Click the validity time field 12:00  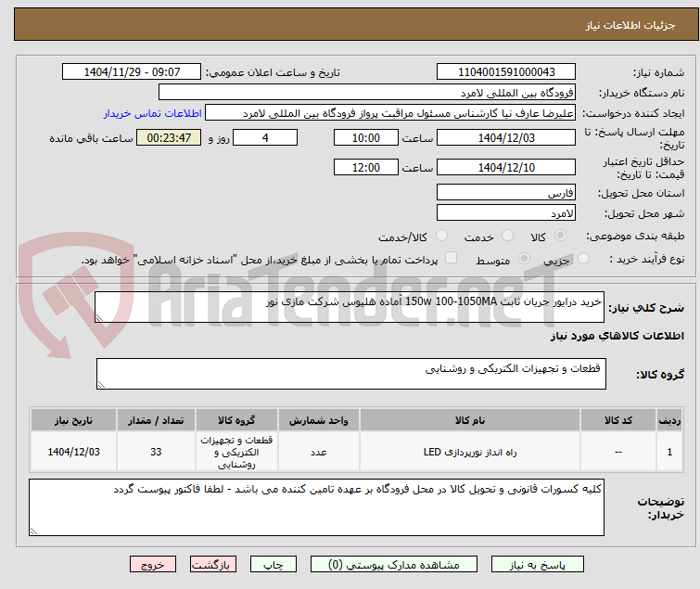(365, 167)
